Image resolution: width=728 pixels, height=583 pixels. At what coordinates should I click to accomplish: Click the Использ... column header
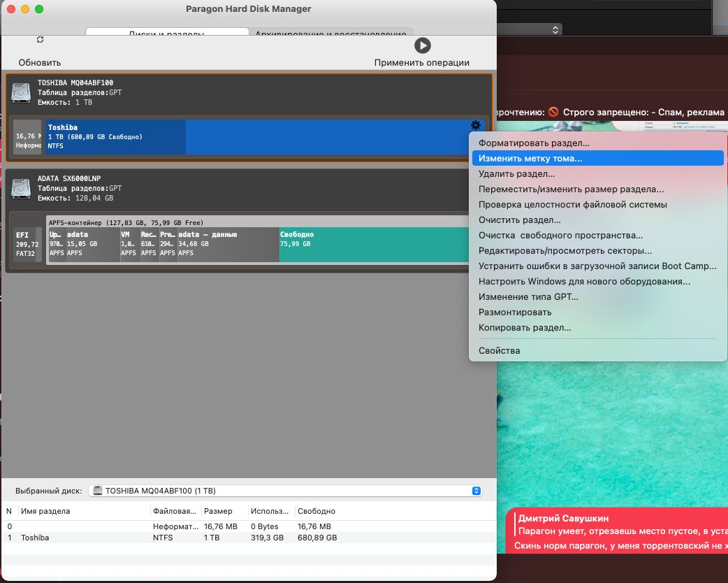[x=270, y=511]
